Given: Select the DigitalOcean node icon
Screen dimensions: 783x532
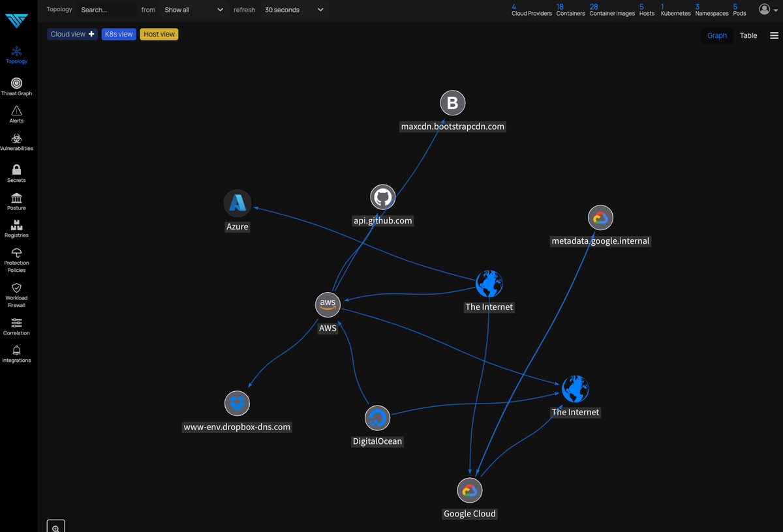Looking at the screenshot, I should [376, 419].
